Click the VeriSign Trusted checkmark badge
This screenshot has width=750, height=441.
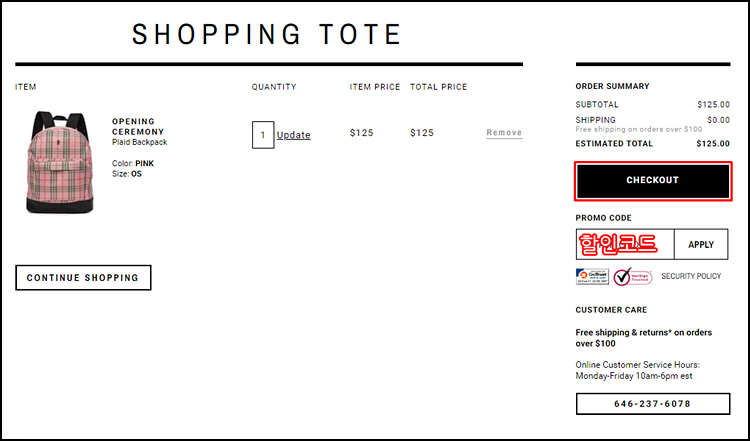(633, 276)
